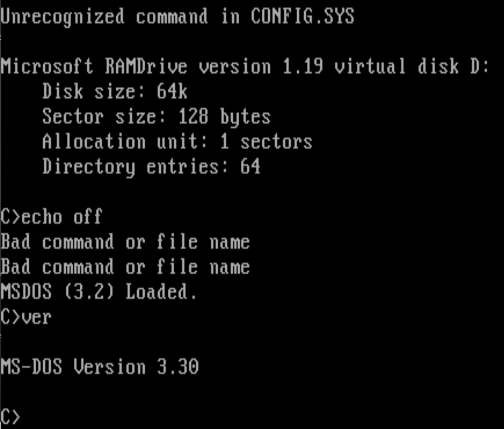This screenshot has width=504, height=429.
Task: Click the word Loaded.
Action: pyautogui.click(x=161, y=292)
